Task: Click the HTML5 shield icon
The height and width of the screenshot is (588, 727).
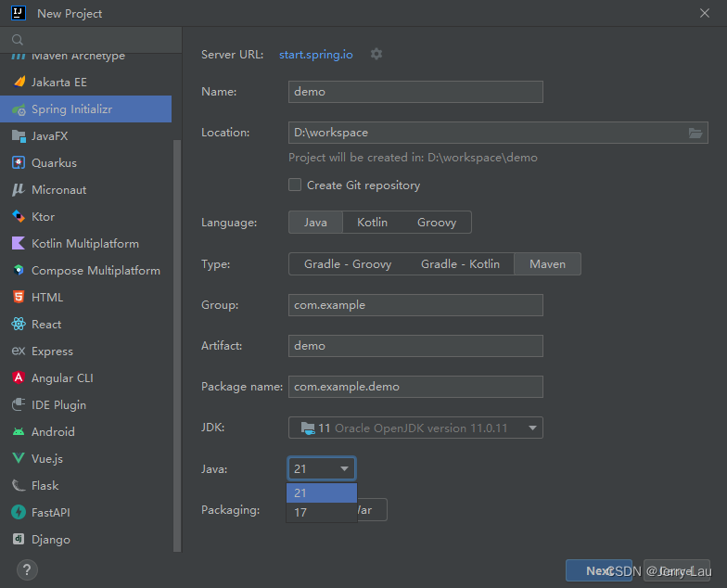Action: [19, 297]
